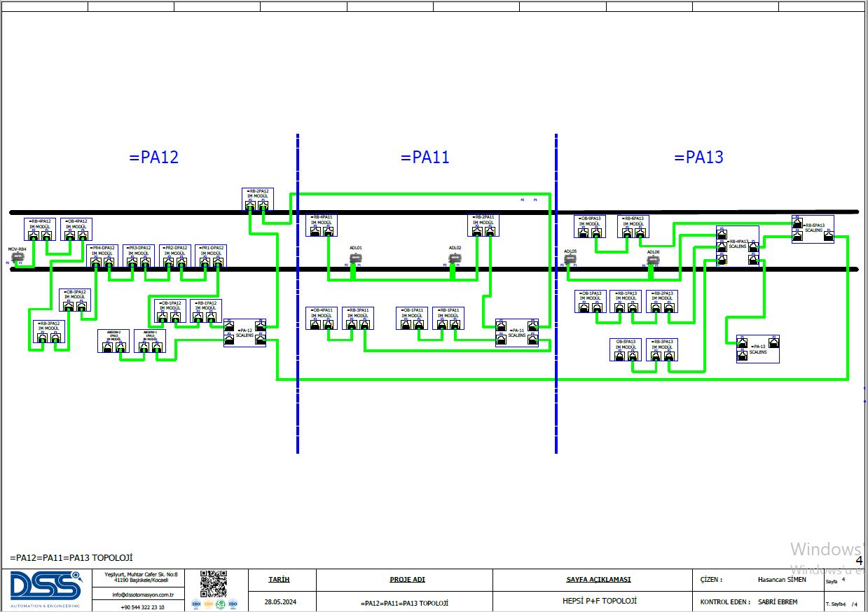Screen dimensions: 868x612
Task: Click the PA-13 SCALENS switch block
Action: pos(757,349)
